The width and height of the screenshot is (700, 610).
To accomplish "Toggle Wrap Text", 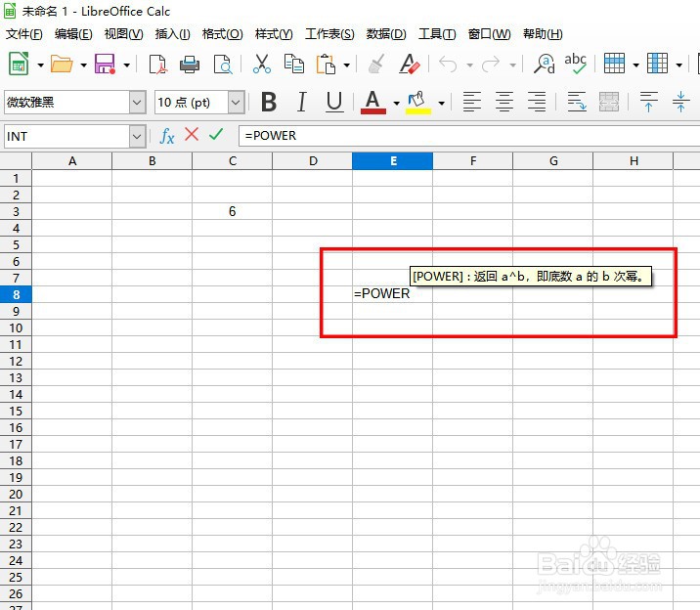I will click(x=577, y=102).
